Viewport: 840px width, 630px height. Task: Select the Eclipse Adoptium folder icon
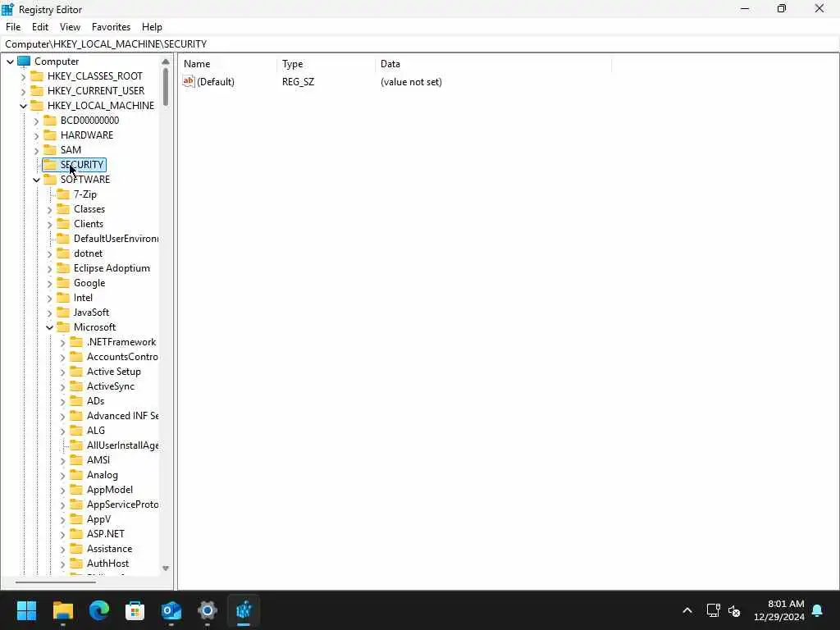pyautogui.click(x=63, y=268)
